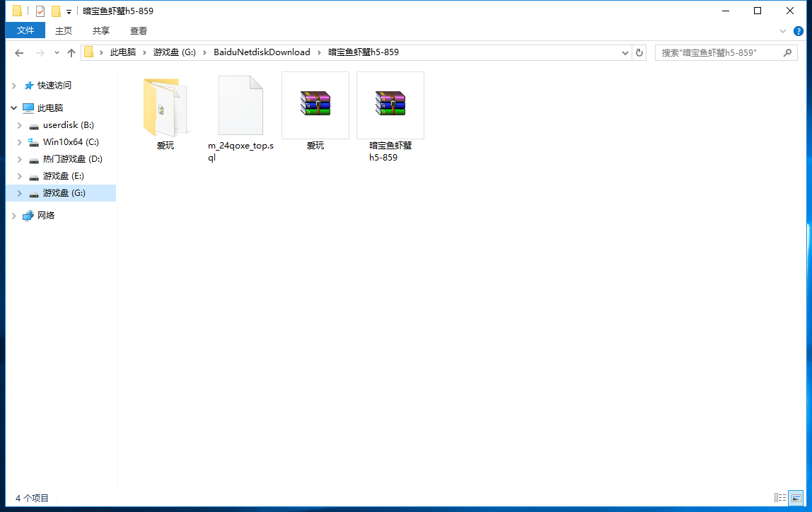
Task: Switch to details list view
Action: pos(780,498)
